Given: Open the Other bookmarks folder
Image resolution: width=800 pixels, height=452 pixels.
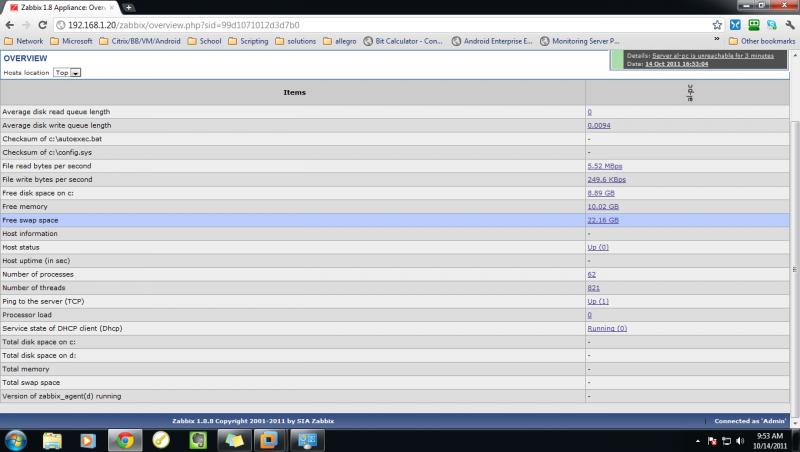Looking at the screenshot, I should pyautogui.click(x=762, y=41).
